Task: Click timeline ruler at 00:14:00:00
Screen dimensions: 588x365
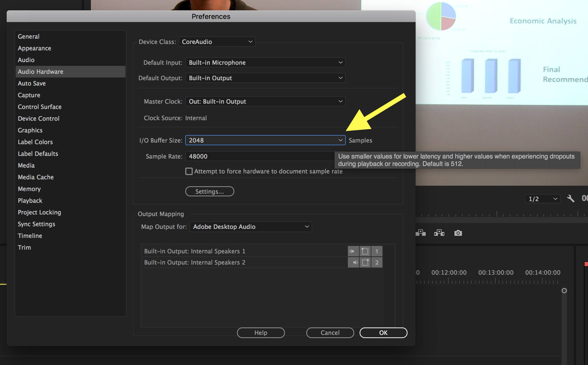Action: (x=543, y=273)
